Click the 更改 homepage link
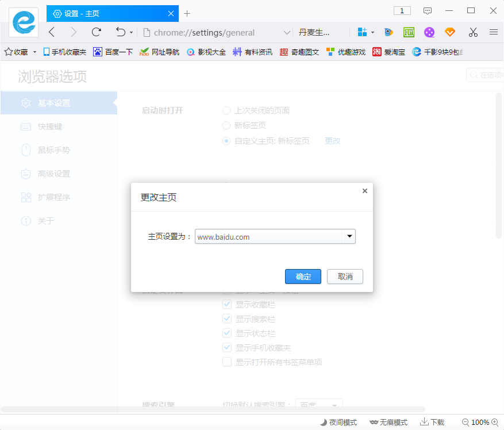Screen dimensions: 504x430 click(x=332, y=140)
